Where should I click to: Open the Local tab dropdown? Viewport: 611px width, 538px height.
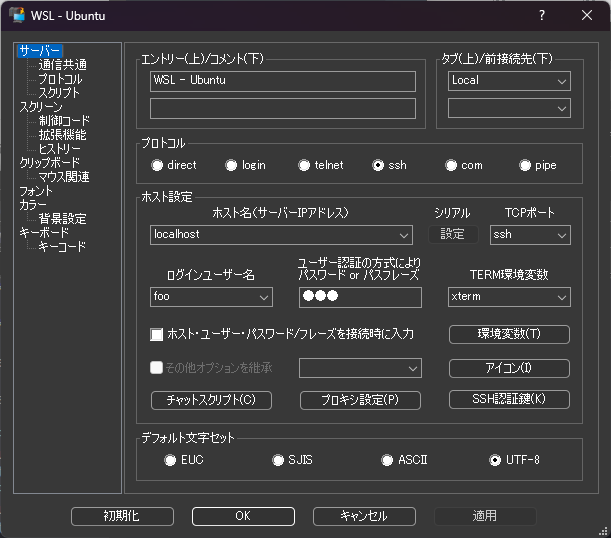(509, 81)
